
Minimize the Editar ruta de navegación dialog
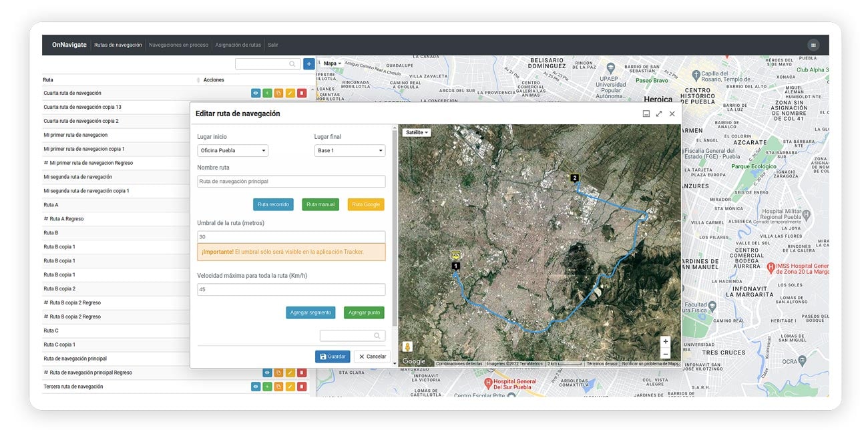pos(646,114)
